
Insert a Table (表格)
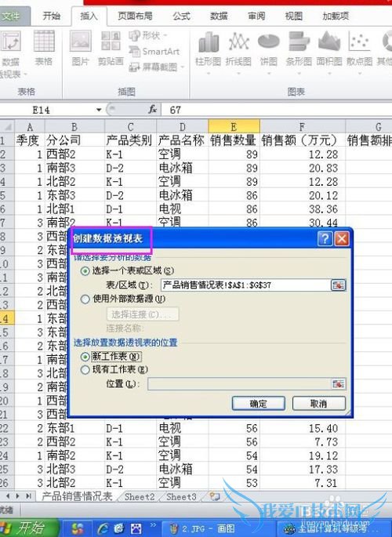pyautogui.click(x=44, y=48)
